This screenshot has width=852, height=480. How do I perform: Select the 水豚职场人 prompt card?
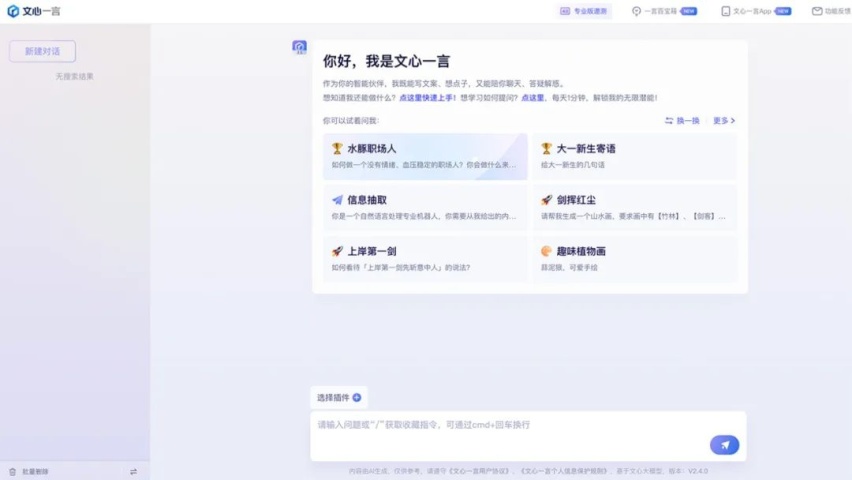click(x=425, y=157)
